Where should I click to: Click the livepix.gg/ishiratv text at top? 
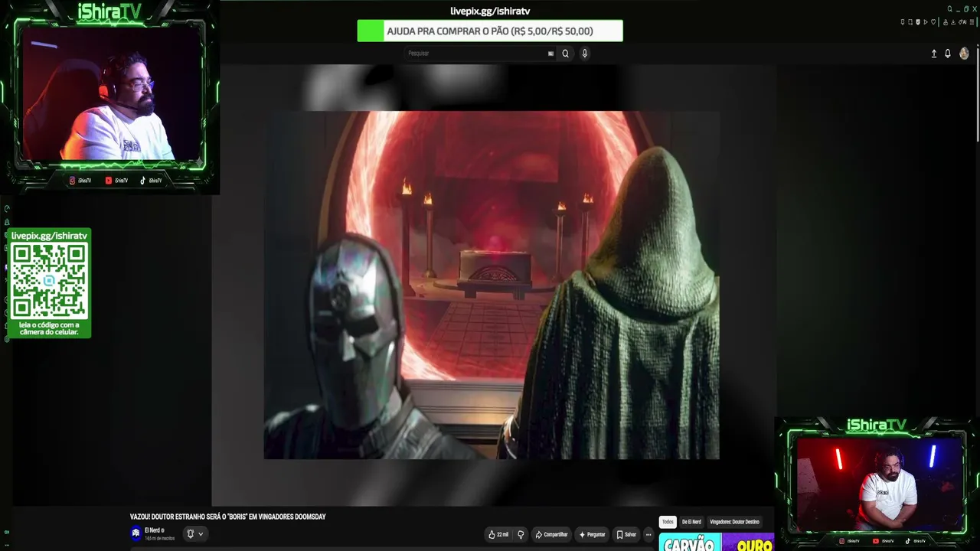click(x=490, y=11)
